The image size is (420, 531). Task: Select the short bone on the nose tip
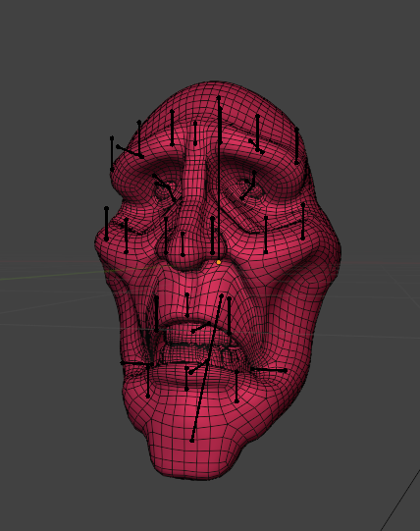pos(183,243)
